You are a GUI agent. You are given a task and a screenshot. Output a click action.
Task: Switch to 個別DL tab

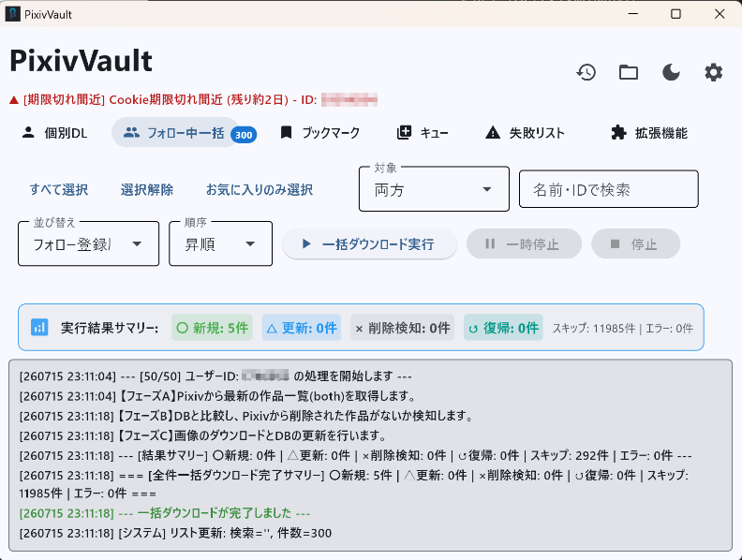55,133
